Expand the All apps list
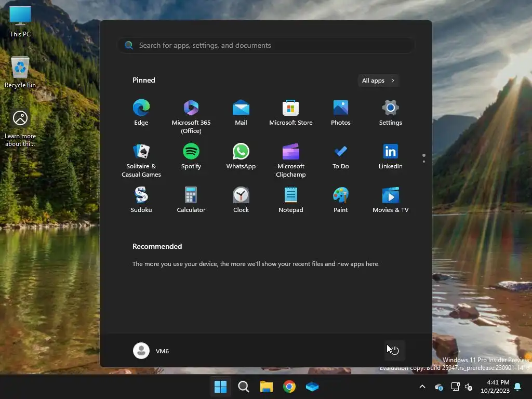This screenshot has width=532, height=399. click(378, 81)
